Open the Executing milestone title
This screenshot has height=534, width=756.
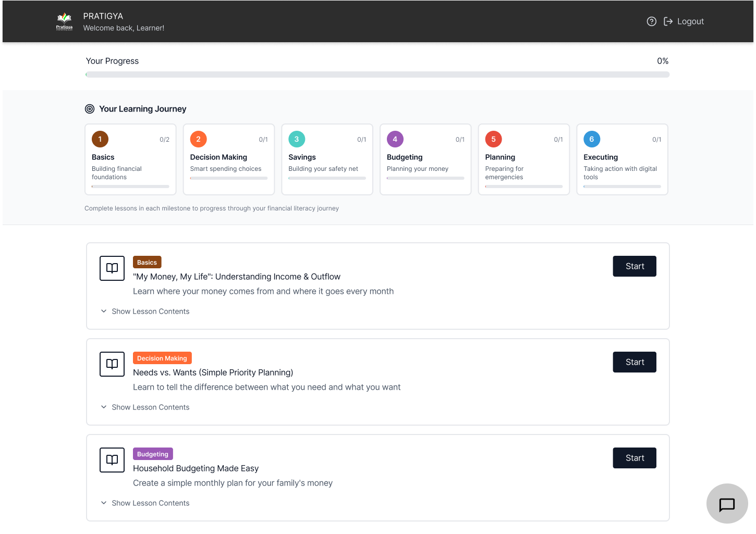click(601, 157)
